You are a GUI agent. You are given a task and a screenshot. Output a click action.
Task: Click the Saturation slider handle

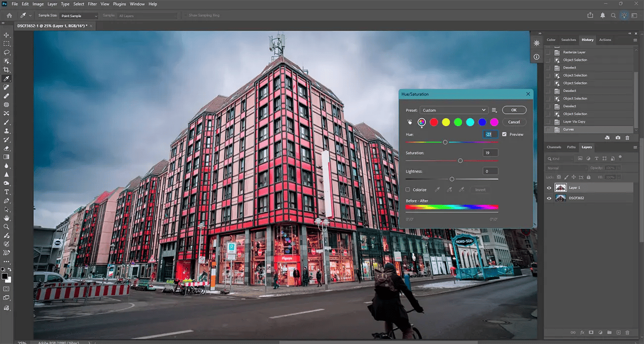pyautogui.click(x=460, y=160)
